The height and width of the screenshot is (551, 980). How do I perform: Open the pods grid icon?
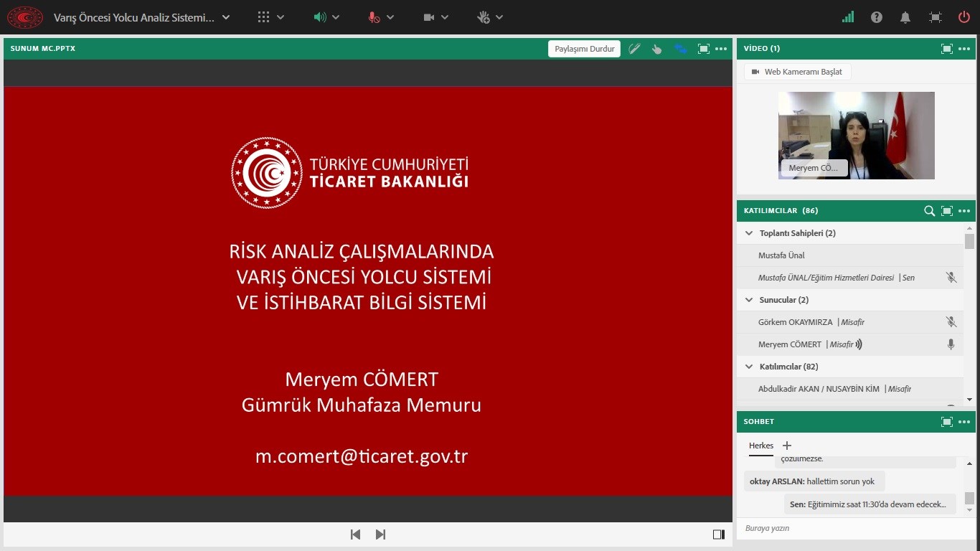263,17
